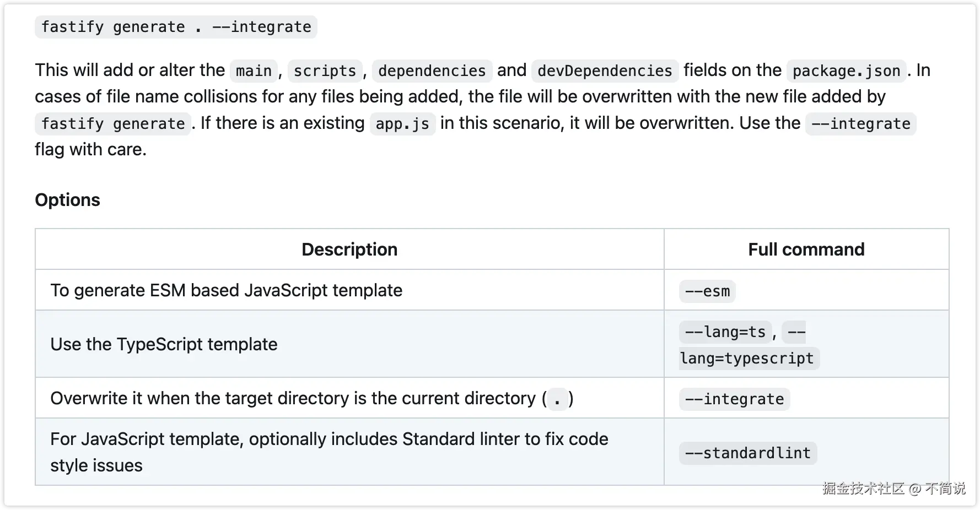Click "--integrate" code in the paragraph text
Image resolution: width=980 pixels, height=510 pixels.
point(860,124)
